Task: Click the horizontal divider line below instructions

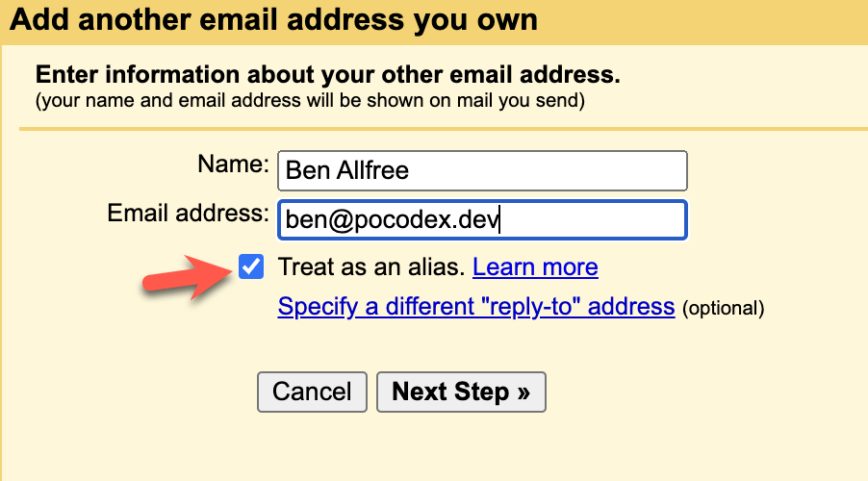Action: click(x=433, y=128)
